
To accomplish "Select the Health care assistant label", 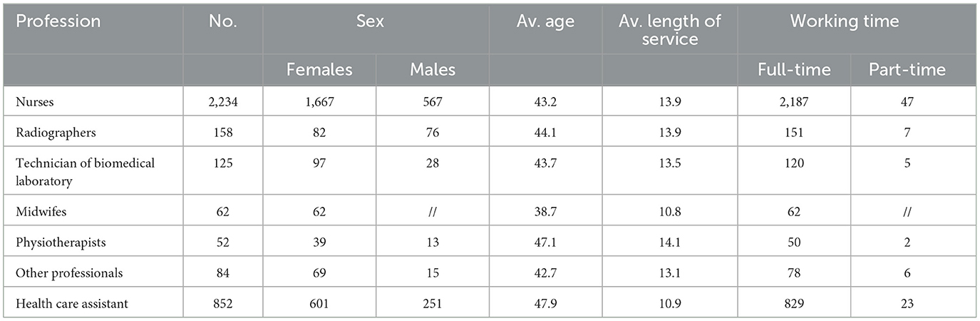I will click(72, 303).
